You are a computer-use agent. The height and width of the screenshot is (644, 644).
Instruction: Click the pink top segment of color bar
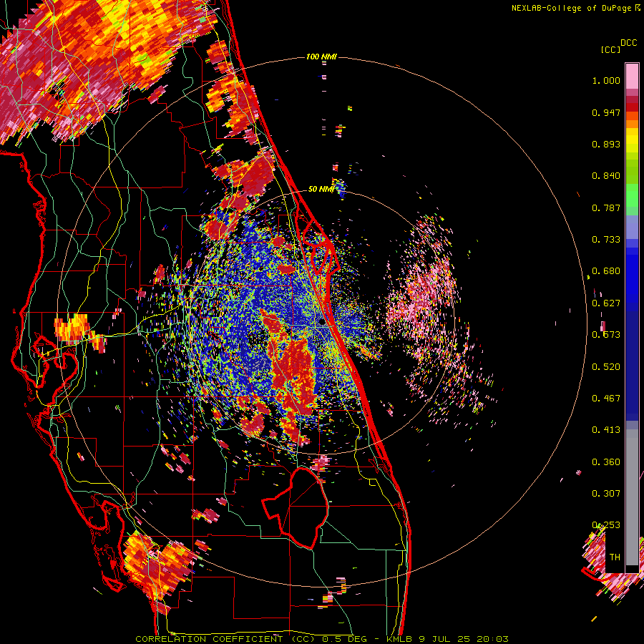point(632,76)
